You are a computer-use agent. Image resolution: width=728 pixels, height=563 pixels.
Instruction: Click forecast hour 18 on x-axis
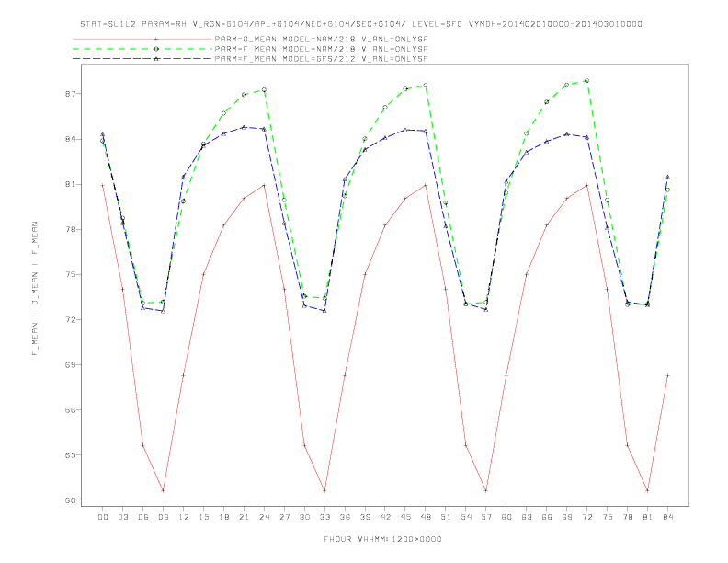pyautogui.click(x=223, y=517)
